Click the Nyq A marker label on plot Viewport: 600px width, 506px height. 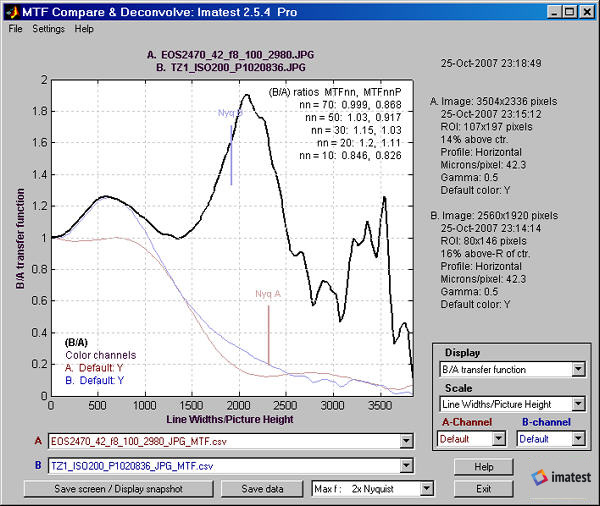pos(268,294)
